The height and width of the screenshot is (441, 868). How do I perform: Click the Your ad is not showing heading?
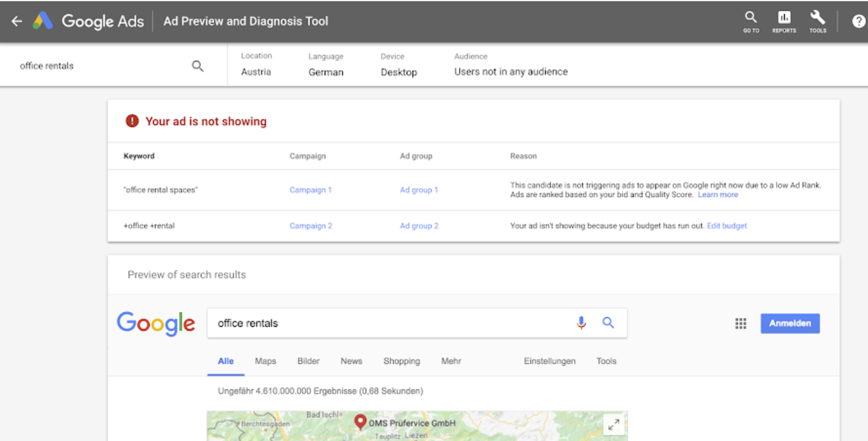206,122
